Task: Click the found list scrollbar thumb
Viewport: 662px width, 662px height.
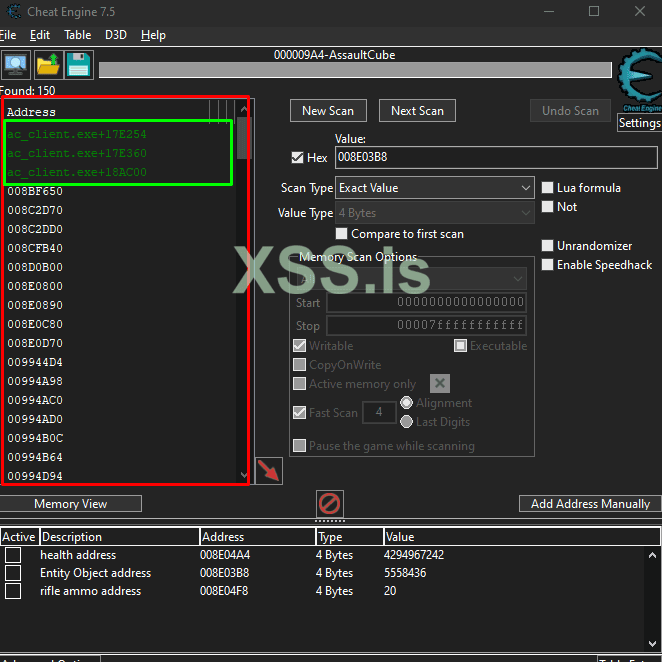Action: coord(242,138)
